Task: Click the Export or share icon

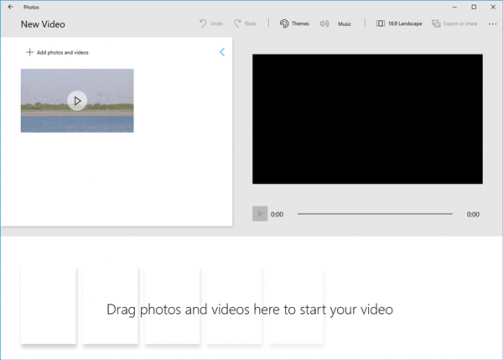Action: click(x=436, y=24)
